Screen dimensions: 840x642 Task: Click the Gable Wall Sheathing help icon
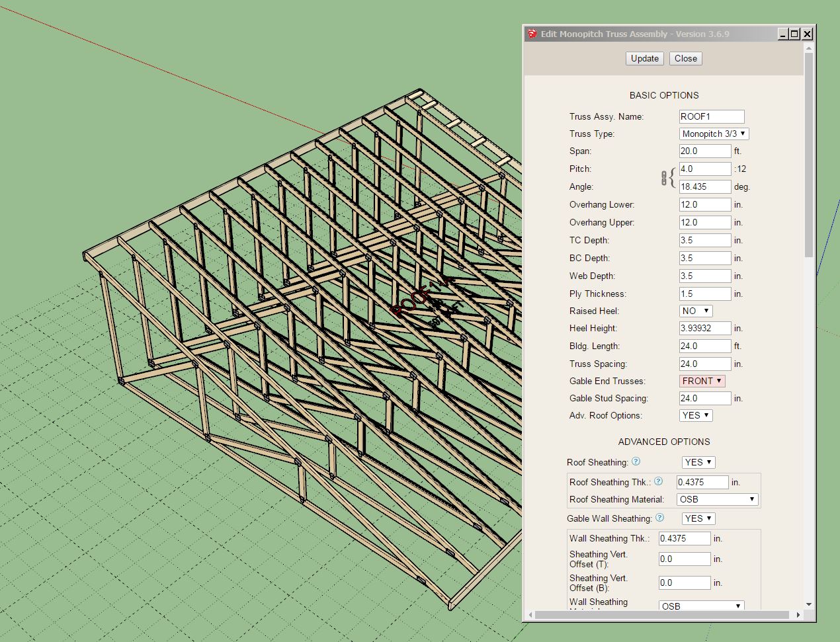[659, 518]
